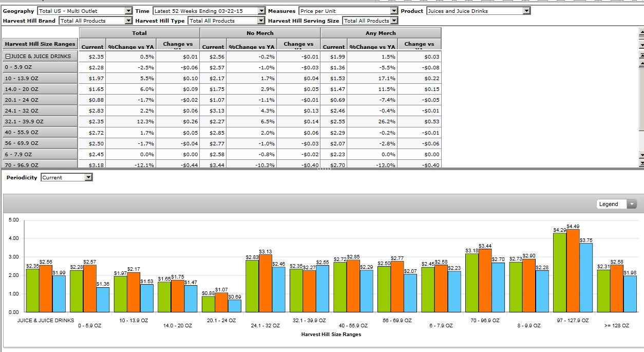644x352 pixels.
Task: Select the 0 - 5.9 OZ row header
Action: [x=40, y=67]
